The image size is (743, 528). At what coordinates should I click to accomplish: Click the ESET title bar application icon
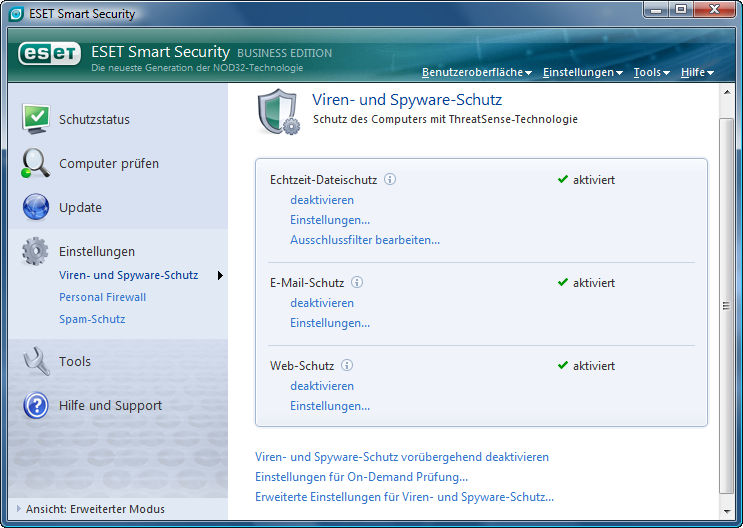coord(16,14)
